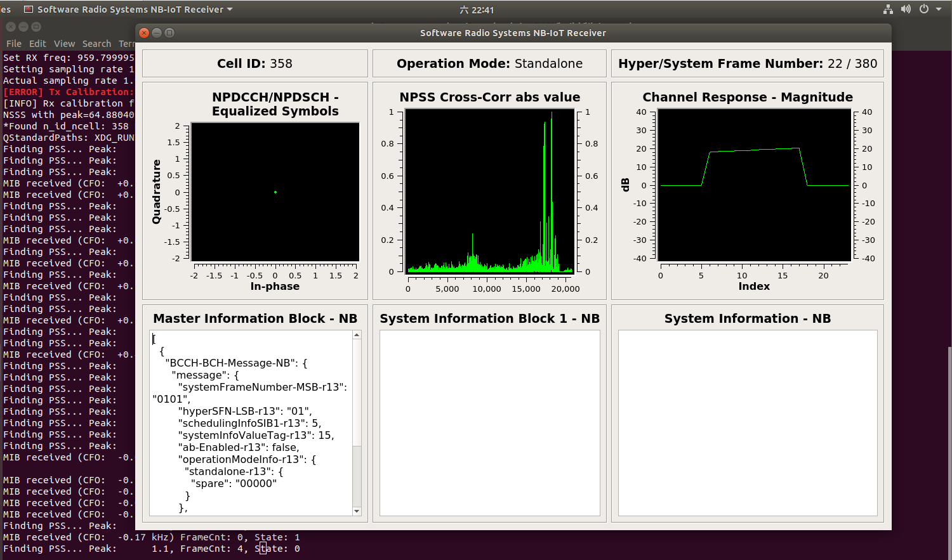Click inside the Master Information Block text area
Image resolution: width=952 pixels, height=560 pixels.
(251, 423)
